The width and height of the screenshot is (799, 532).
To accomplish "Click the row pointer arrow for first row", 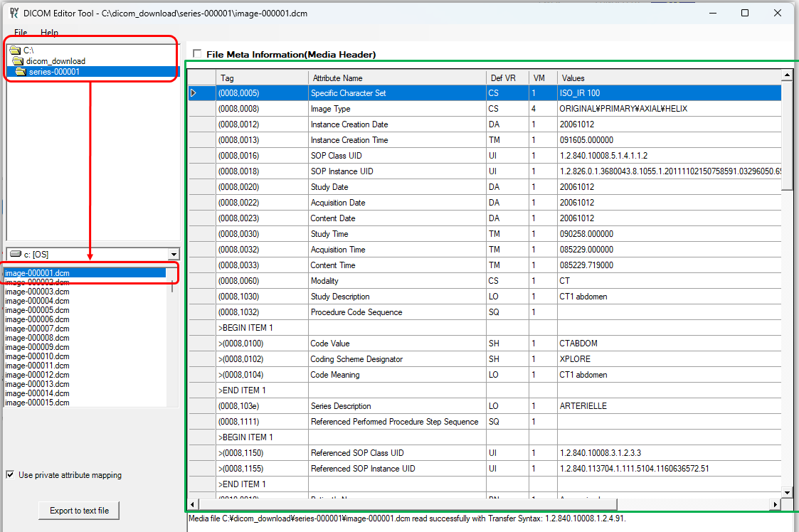I will (194, 93).
